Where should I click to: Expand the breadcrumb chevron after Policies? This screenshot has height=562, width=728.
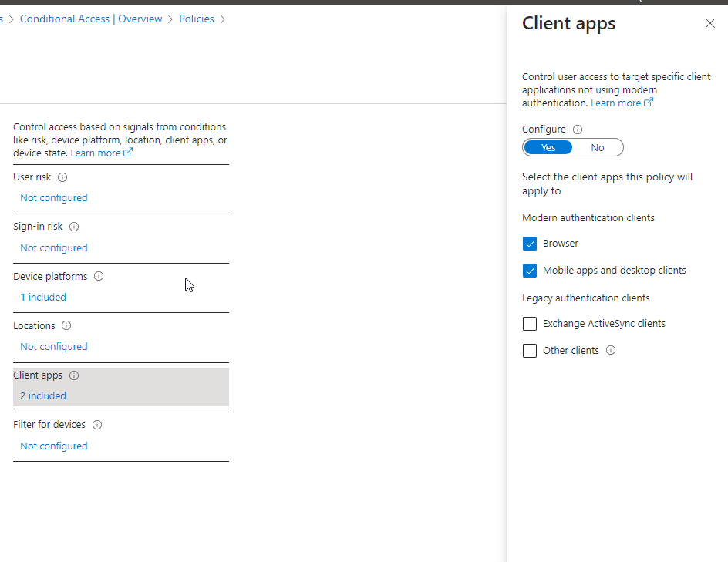click(222, 19)
